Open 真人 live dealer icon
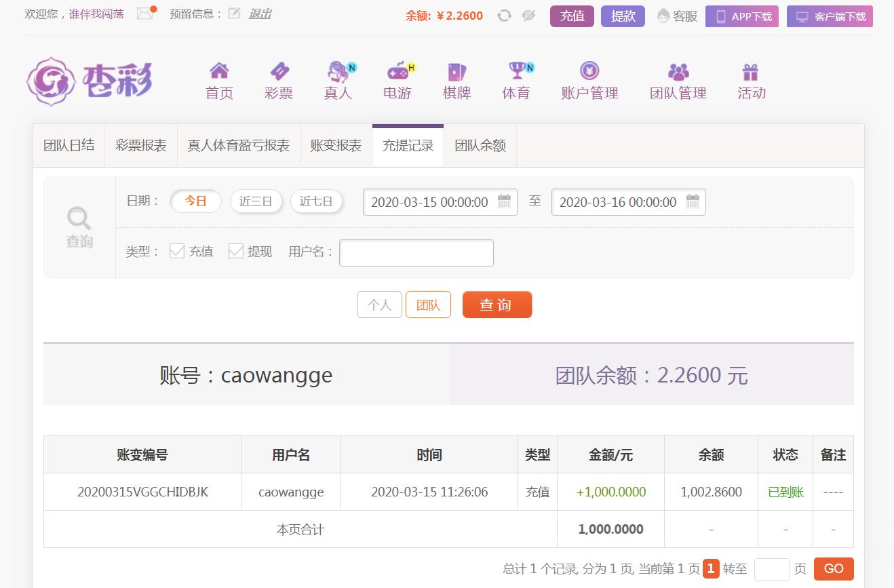Image resolution: width=894 pixels, height=588 pixels. [338, 71]
